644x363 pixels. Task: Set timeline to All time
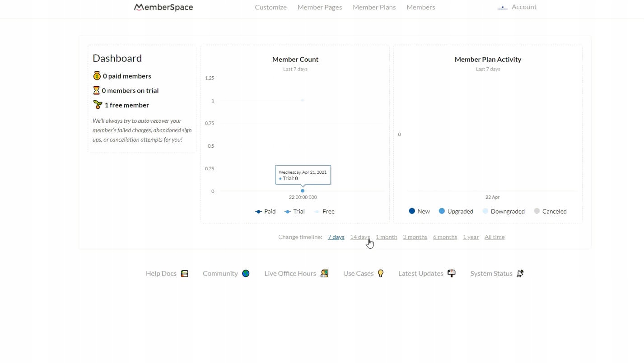(x=495, y=237)
